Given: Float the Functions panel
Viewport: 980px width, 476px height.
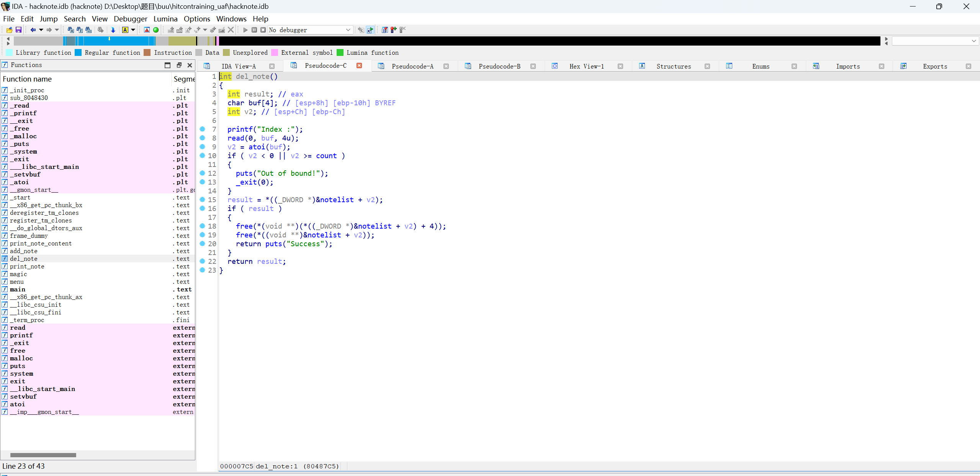Looking at the screenshot, I should pos(179,65).
